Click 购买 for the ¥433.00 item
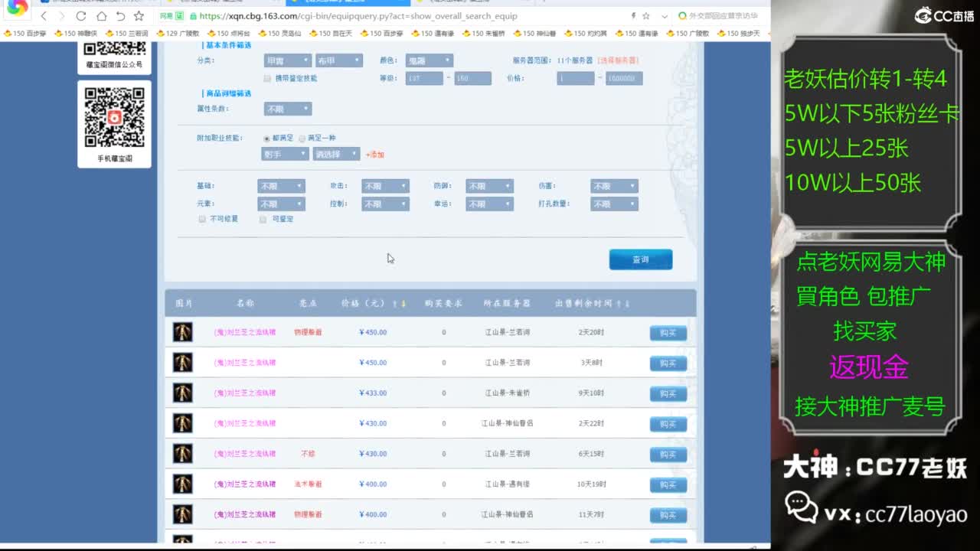980x551 pixels. 668,393
